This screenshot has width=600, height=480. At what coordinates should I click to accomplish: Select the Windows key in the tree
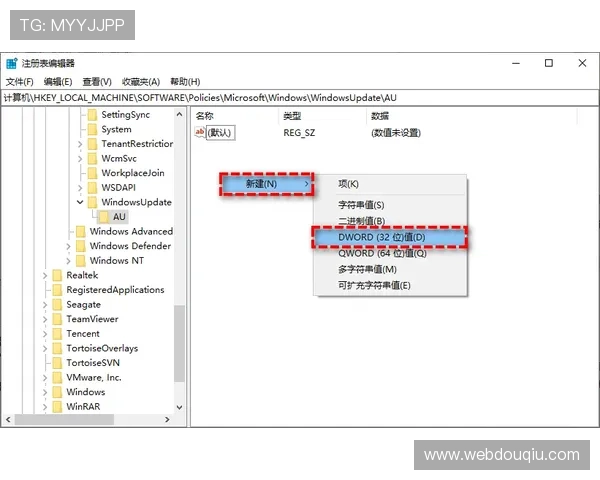[86, 392]
